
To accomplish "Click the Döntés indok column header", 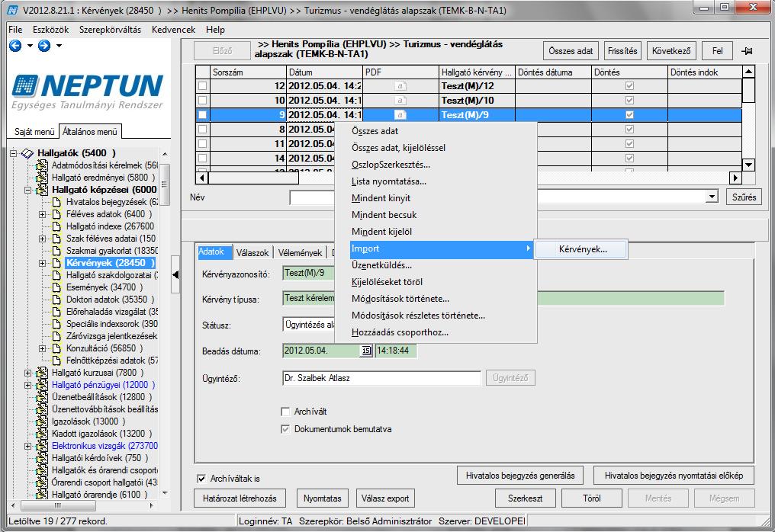I will 705,72.
